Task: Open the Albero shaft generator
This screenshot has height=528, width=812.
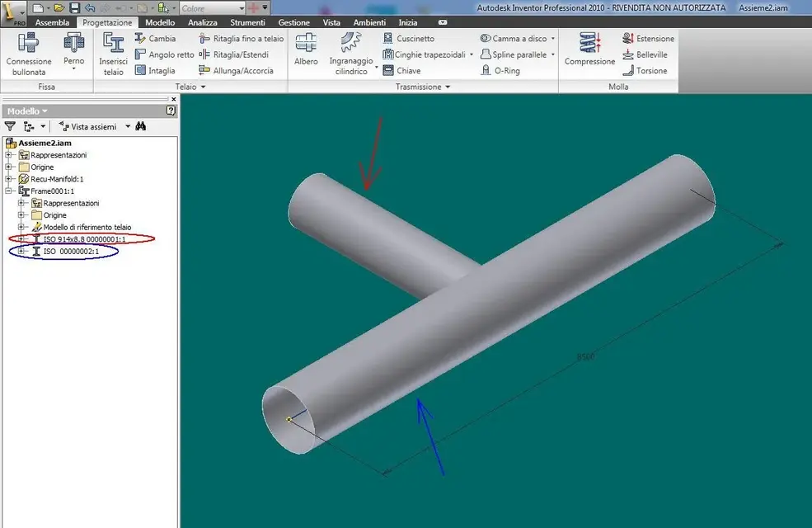Action: tap(306, 49)
